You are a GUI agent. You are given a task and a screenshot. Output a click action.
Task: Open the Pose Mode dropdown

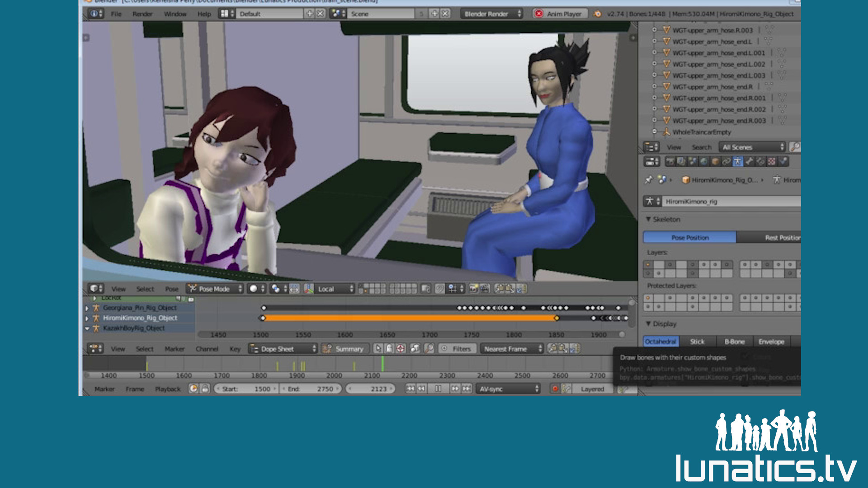(215, 289)
